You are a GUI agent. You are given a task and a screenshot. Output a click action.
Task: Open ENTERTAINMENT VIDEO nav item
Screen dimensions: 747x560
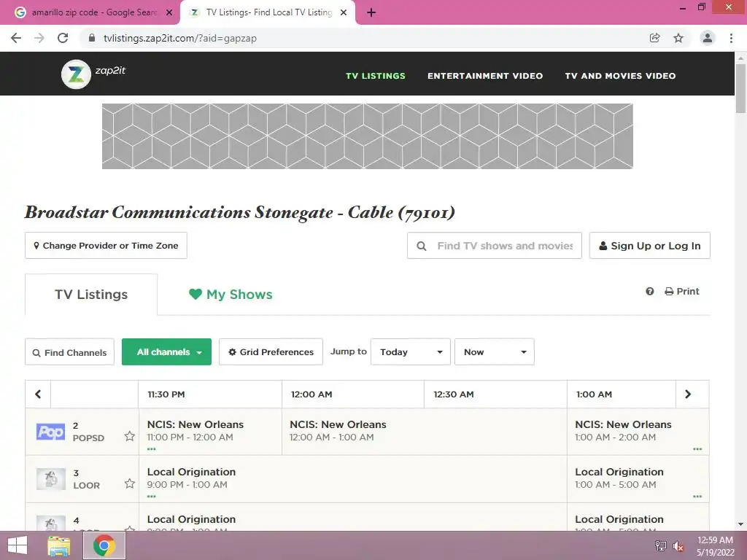click(x=485, y=76)
